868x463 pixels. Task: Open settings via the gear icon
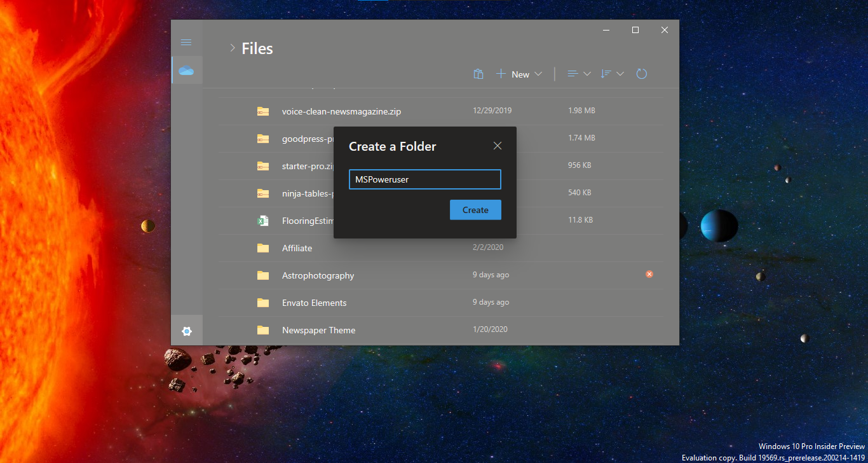click(x=187, y=331)
